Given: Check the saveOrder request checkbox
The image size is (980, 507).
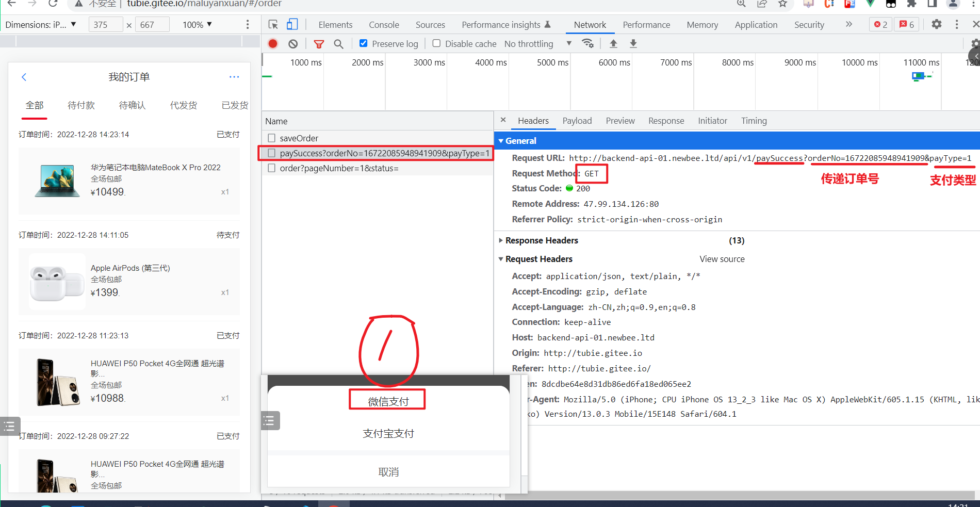Looking at the screenshot, I should pos(272,138).
